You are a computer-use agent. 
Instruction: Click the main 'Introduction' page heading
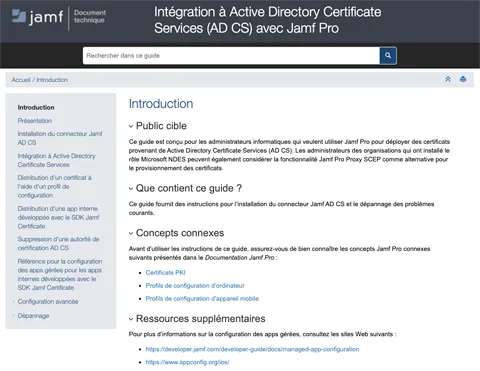[161, 104]
